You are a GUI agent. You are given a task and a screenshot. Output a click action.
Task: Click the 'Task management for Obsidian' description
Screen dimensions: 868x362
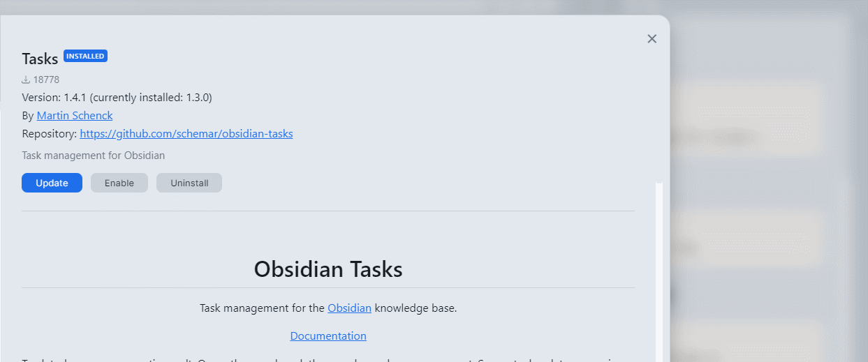[x=94, y=156]
